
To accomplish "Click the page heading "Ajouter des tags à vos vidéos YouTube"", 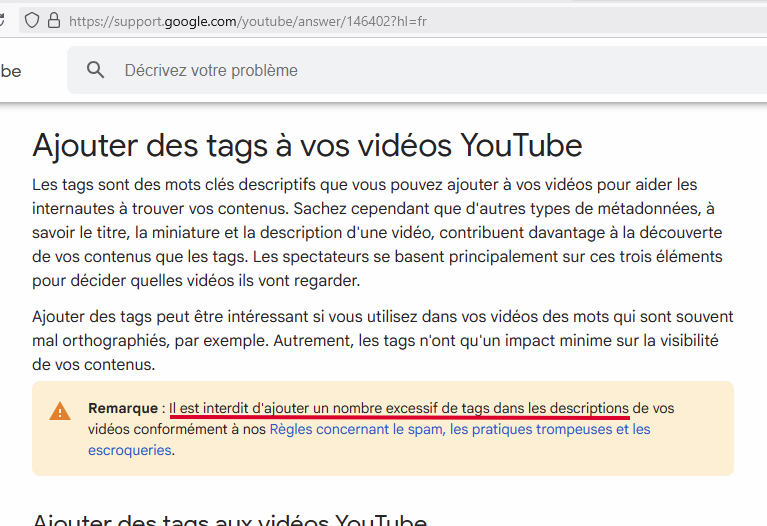I will tap(307, 145).
